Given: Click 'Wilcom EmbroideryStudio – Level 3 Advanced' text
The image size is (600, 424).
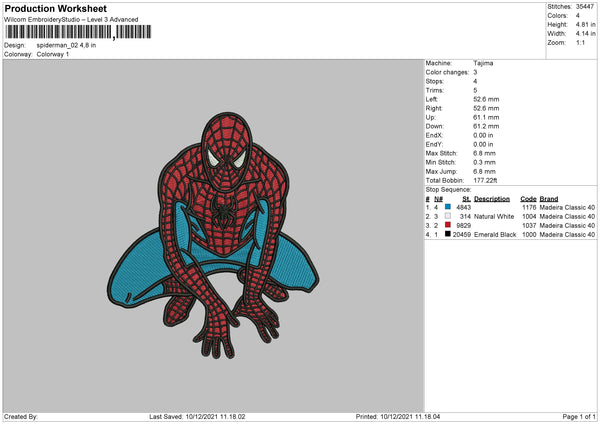Looking at the screenshot, I should (71, 20).
